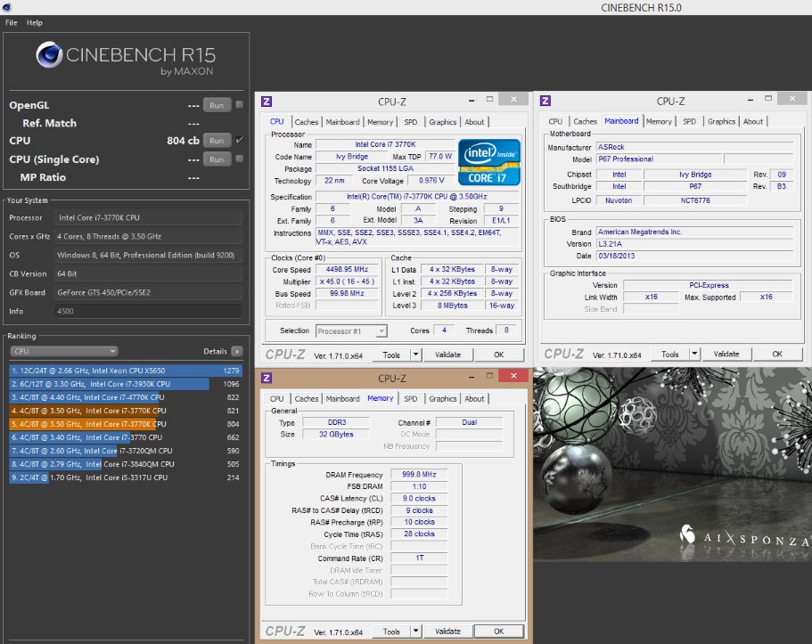Run the OpenGL benchmark
Viewport: 812px width, 644px height.
217,105
